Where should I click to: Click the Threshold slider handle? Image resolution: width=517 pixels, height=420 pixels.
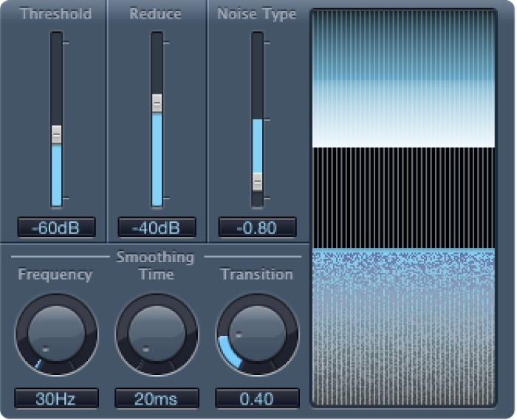pos(56,135)
